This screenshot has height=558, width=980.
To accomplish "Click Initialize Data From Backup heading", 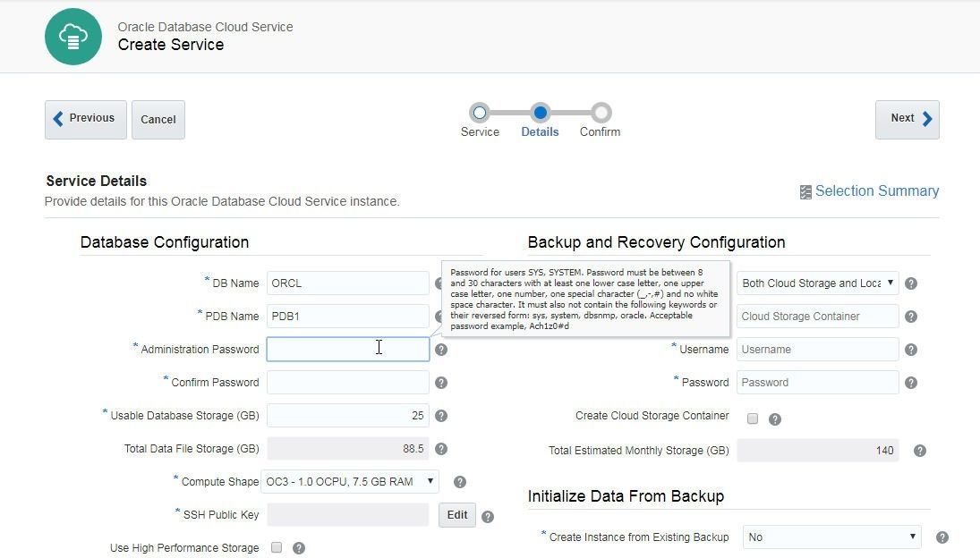I will 626,496.
